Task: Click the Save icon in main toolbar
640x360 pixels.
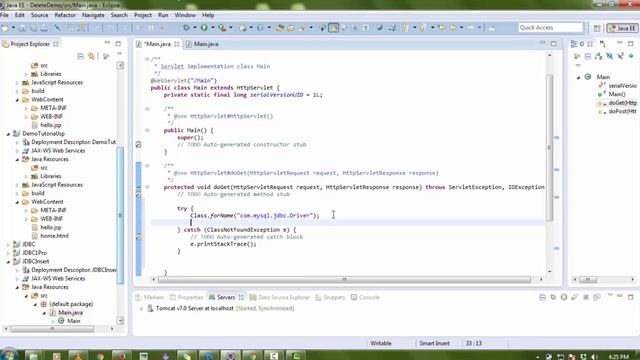Action: (22, 28)
